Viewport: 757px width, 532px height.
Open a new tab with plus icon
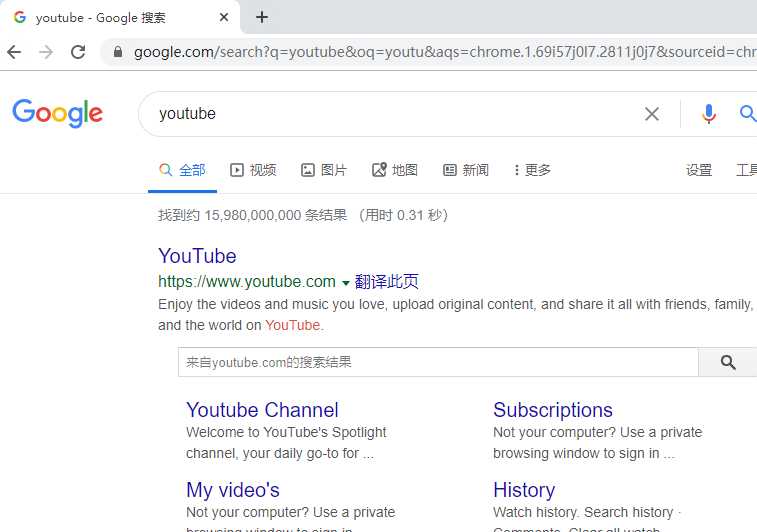pyautogui.click(x=262, y=17)
